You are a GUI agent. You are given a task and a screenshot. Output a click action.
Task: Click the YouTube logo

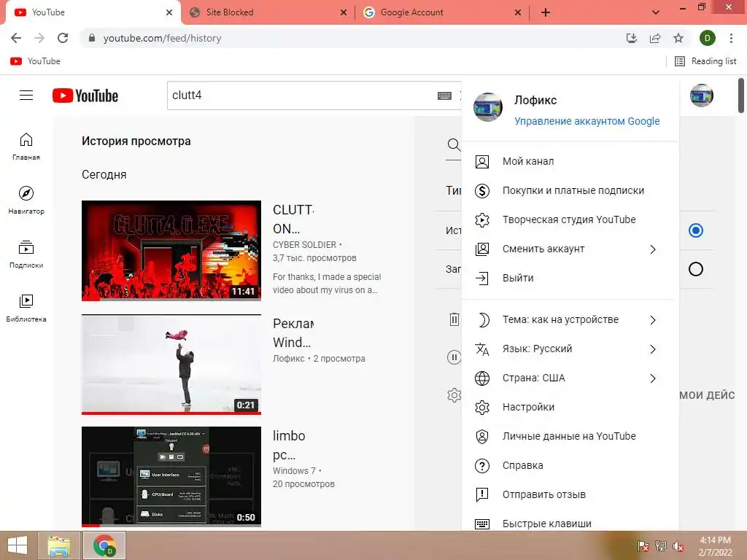click(85, 96)
